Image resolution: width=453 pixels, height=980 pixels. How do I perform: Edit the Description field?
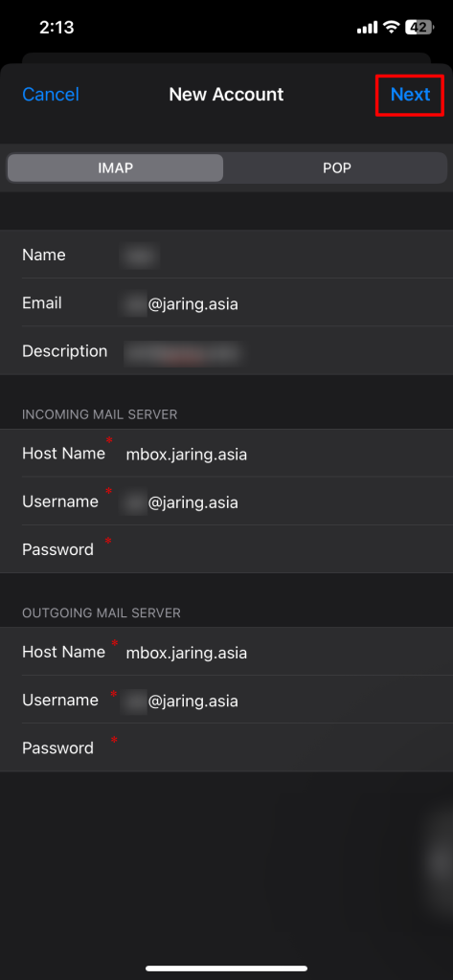(226, 351)
